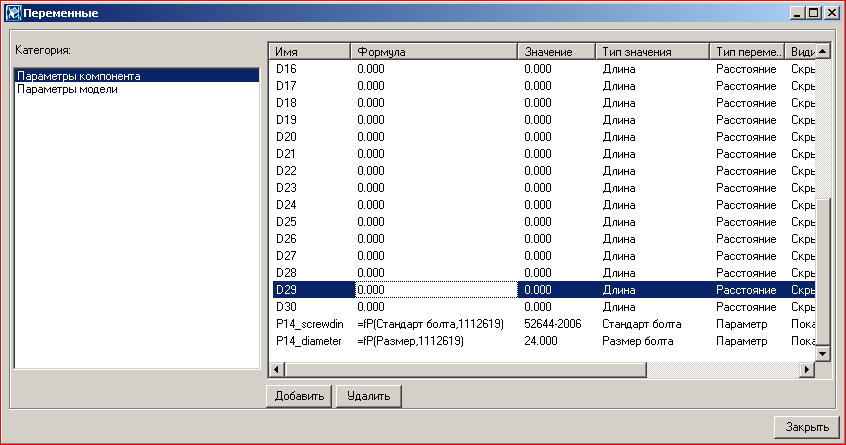
Task: Click the 'Значение' column header
Action: click(x=555, y=52)
